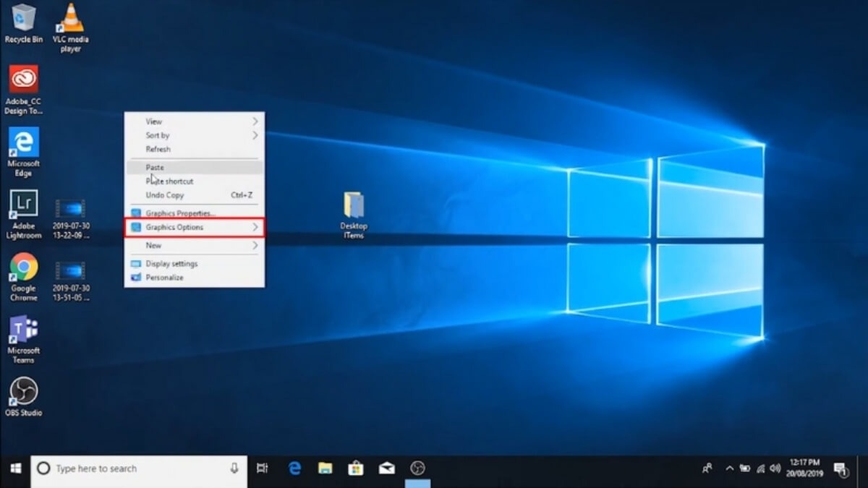Open Graphics Properties from context menu
This screenshot has height=488, width=868.
pos(195,213)
